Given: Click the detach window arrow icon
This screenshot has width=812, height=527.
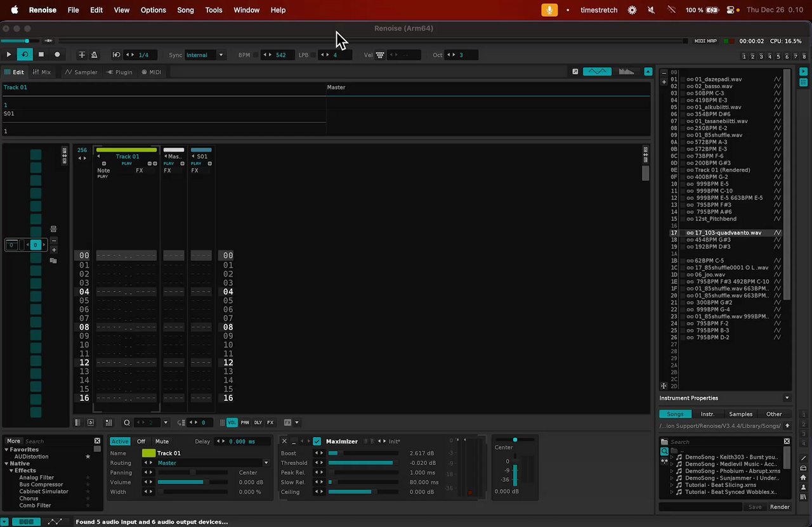Looking at the screenshot, I should [x=575, y=72].
